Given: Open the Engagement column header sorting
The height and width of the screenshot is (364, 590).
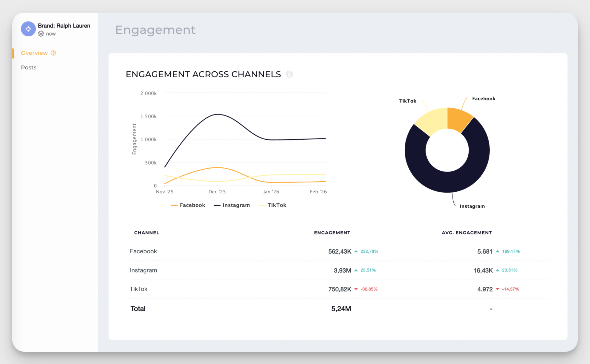Looking at the screenshot, I should point(332,233).
